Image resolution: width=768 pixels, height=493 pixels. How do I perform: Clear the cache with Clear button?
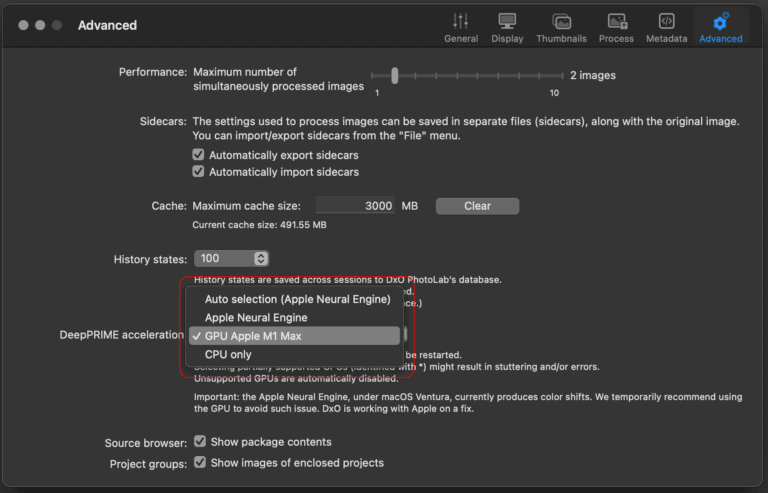click(x=477, y=206)
